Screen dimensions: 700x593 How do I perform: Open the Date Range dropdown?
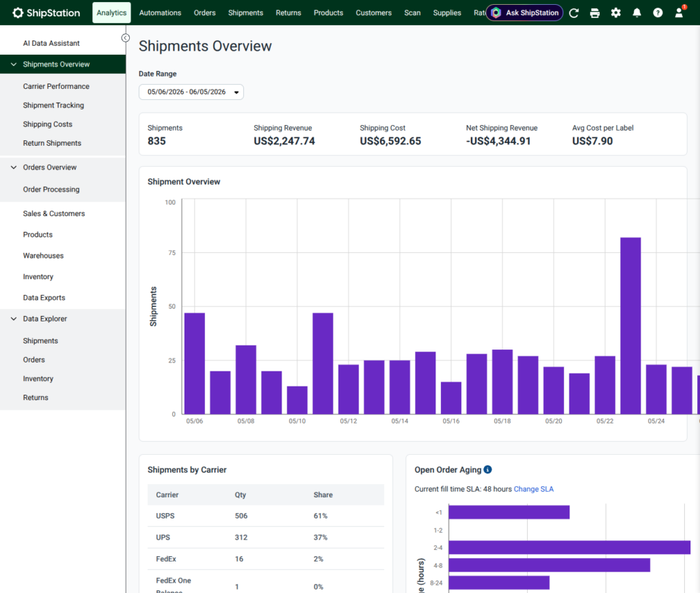[x=191, y=92]
